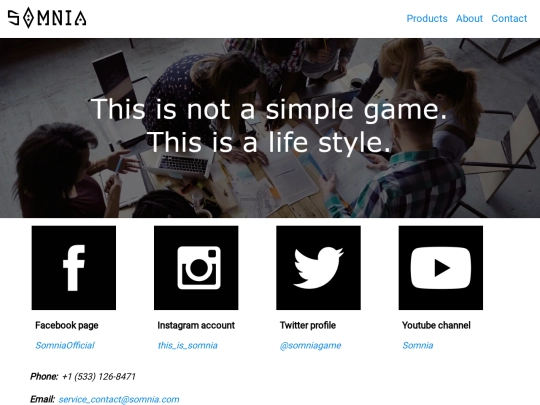The width and height of the screenshot is (540, 405).
Task: Click the 'Youtube channel' label
Action: pyautogui.click(x=436, y=325)
